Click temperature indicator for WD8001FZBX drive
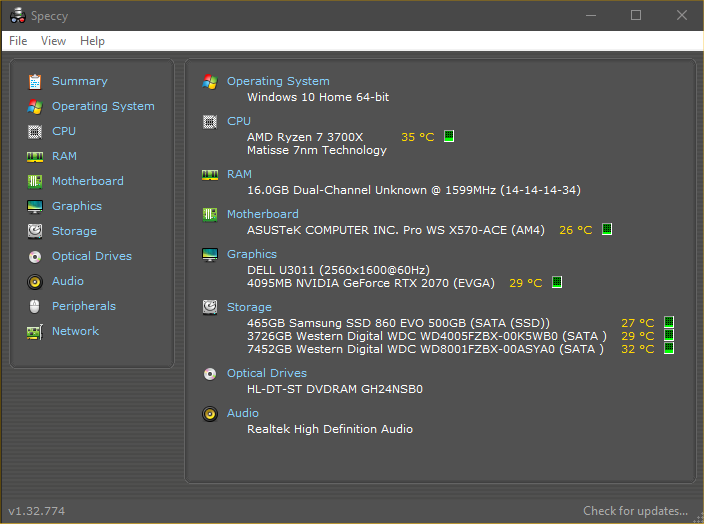This screenshot has height=524, width=704. pyautogui.click(x=669, y=348)
